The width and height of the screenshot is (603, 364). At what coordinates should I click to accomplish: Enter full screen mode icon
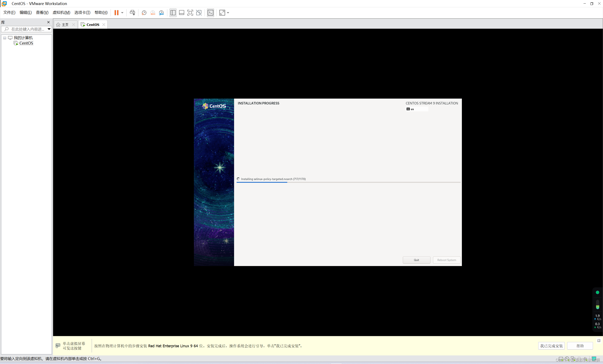point(190,13)
